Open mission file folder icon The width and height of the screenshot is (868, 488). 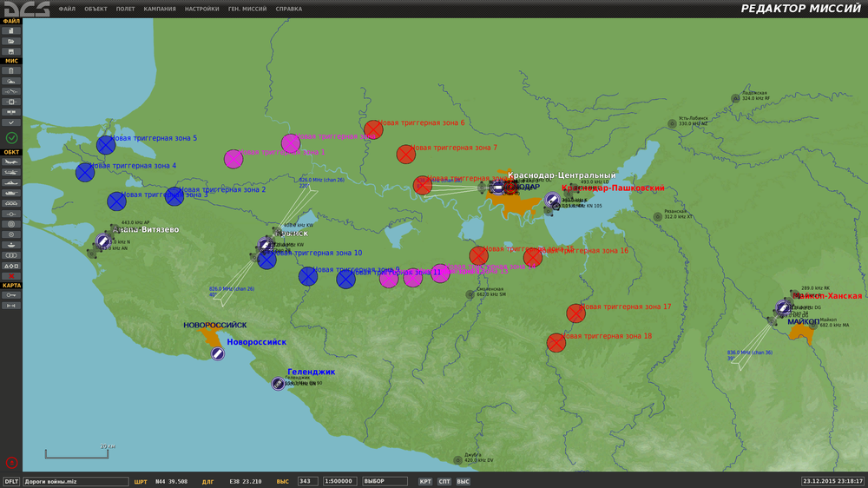point(11,42)
